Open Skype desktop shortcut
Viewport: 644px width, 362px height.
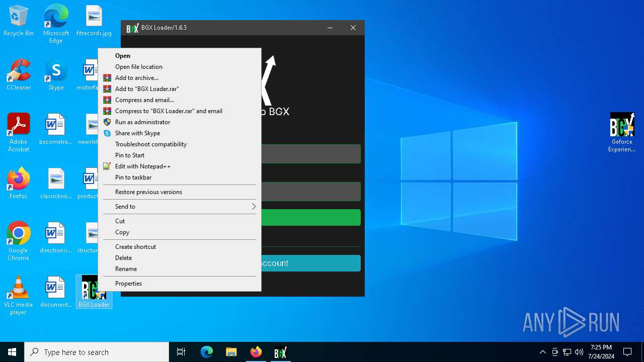coord(56,75)
